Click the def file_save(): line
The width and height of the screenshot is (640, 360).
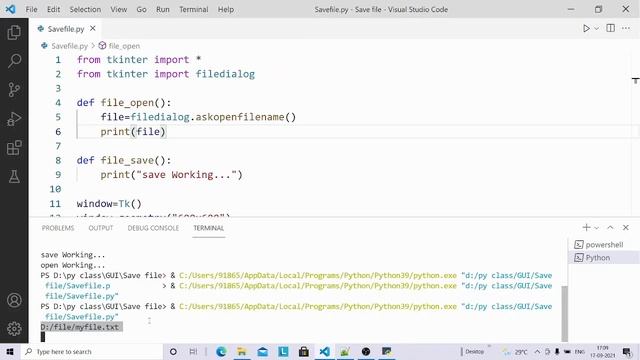coord(124,160)
